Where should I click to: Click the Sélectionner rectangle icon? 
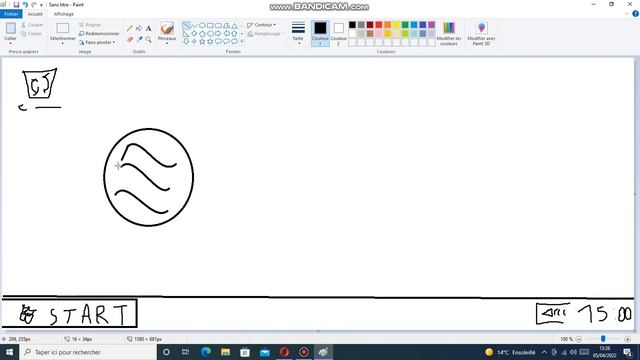[x=62, y=28]
